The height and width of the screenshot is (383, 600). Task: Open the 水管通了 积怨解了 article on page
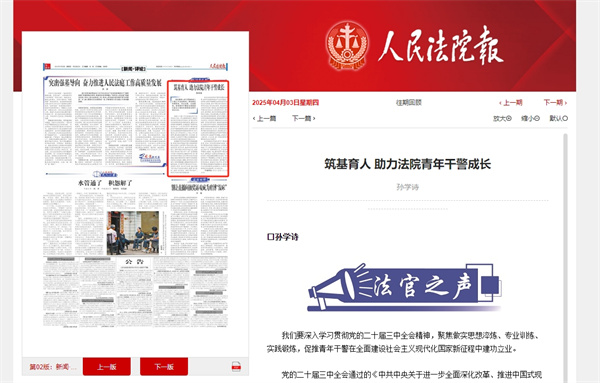(x=105, y=183)
